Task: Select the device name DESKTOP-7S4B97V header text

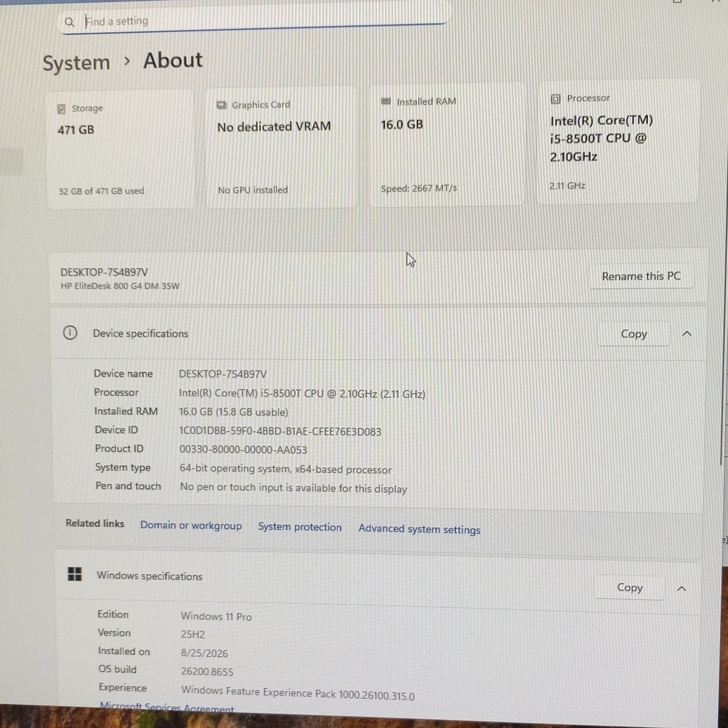Action: pos(104,273)
